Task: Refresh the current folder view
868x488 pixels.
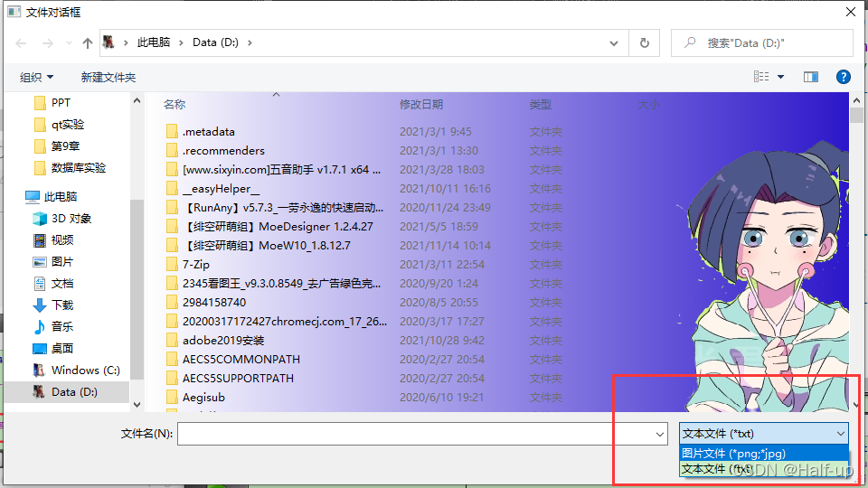Action: [x=645, y=42]
